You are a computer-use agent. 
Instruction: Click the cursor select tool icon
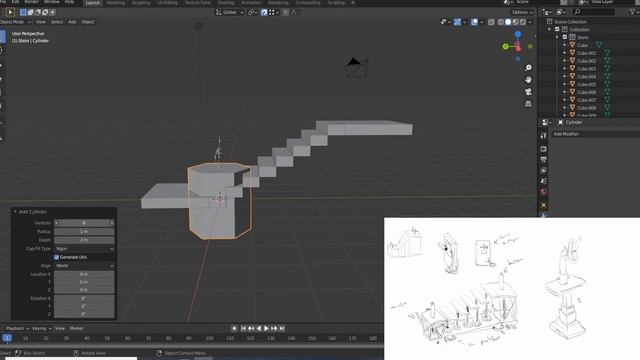pos(10,12)
